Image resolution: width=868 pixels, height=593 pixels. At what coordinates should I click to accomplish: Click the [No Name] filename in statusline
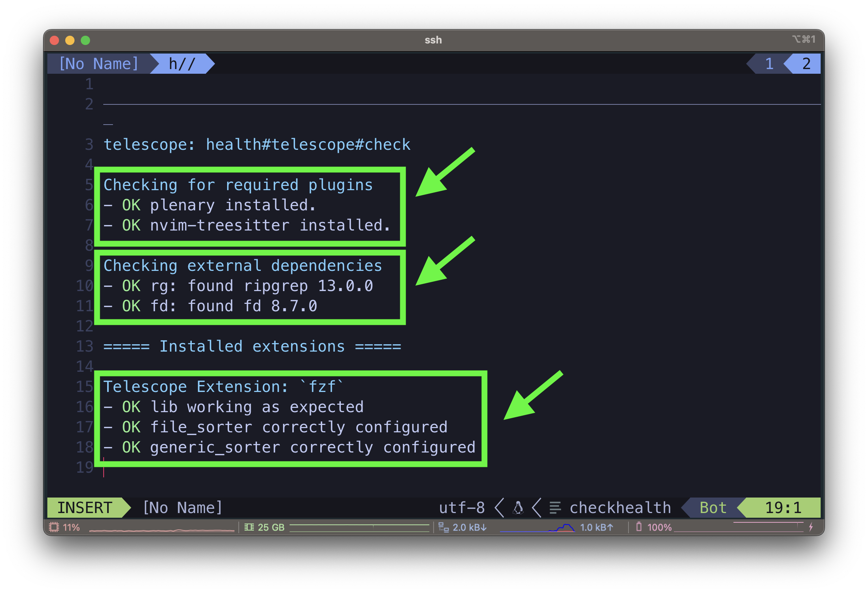pos(182,508)
